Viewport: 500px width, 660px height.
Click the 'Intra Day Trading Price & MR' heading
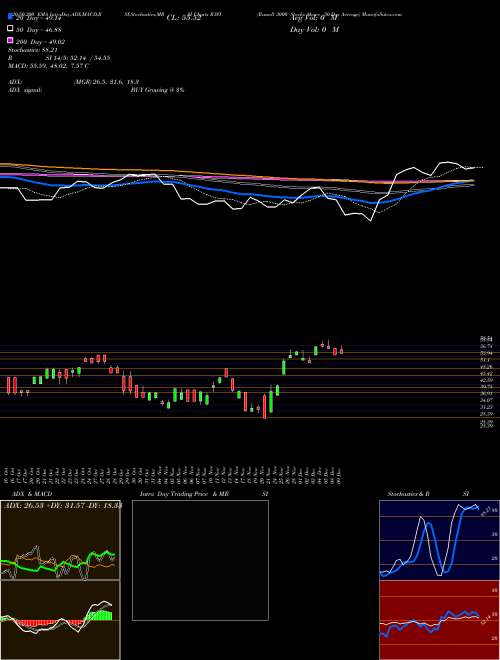pos(184,494)
